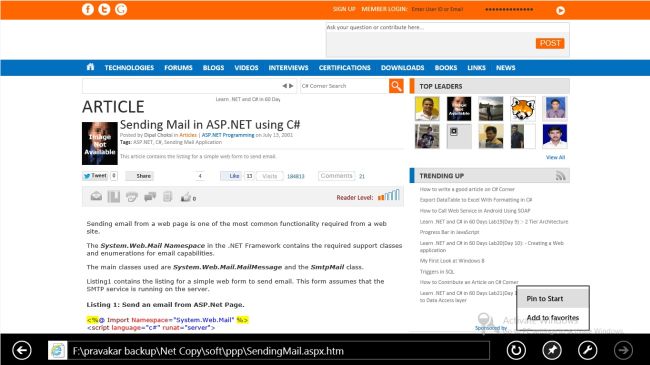
Task: Click the ticker next arrow
Action: click(291, 86)
